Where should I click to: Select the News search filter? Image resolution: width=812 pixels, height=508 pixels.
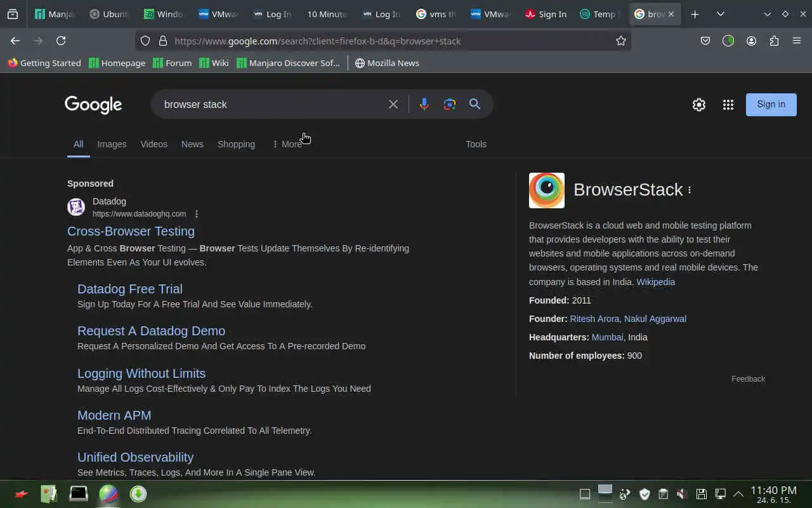point(192,144)
